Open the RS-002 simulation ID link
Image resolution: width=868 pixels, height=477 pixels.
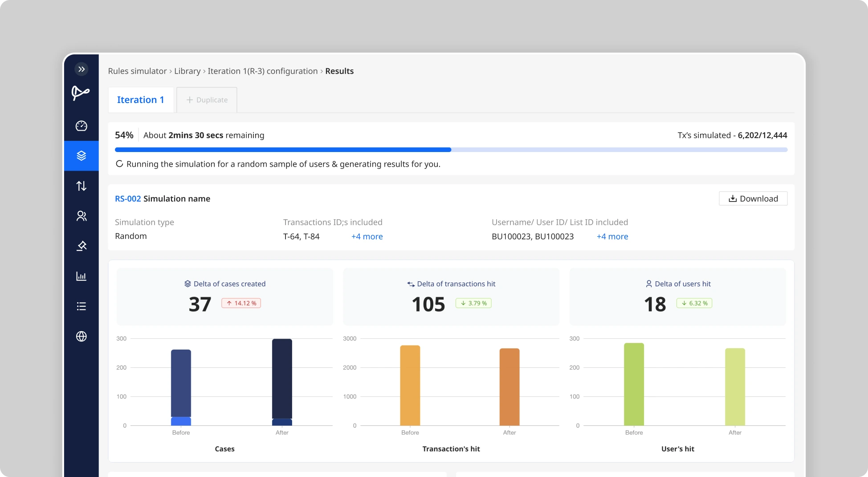[128, 199]
